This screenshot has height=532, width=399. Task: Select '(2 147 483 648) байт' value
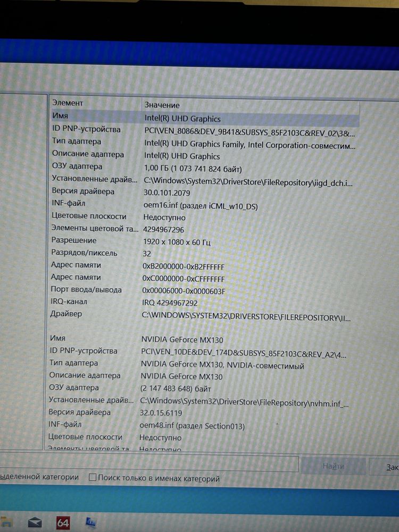point(176,389)
